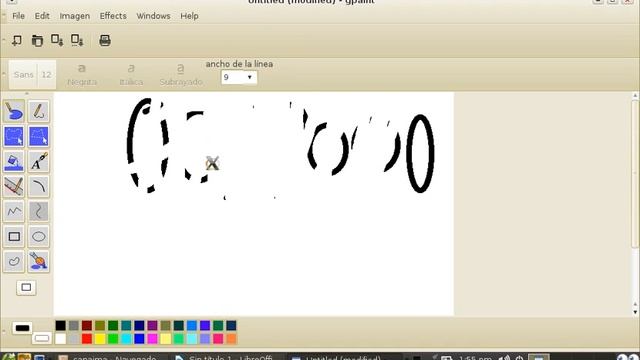Pick the navy blue palette color
Screen dimensions: 640x360
139,325
